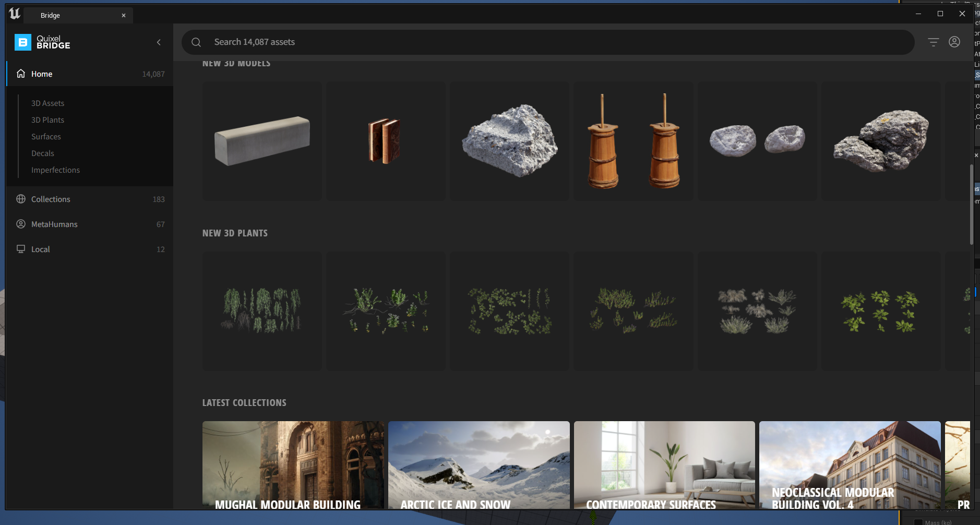Open the Surfaces category
The height and width of the screenshot is (525, 980).
(46, 137)
